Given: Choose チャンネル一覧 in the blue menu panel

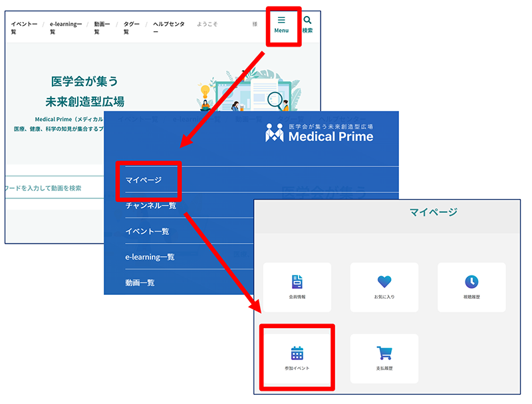Looking at the screenshot, I should pos(151,206).
